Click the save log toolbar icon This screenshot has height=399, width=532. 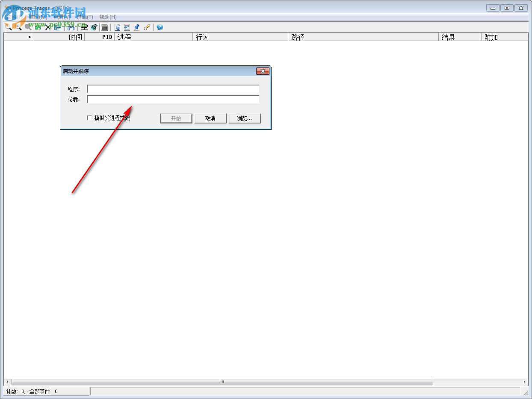click(x=58, y=27)
